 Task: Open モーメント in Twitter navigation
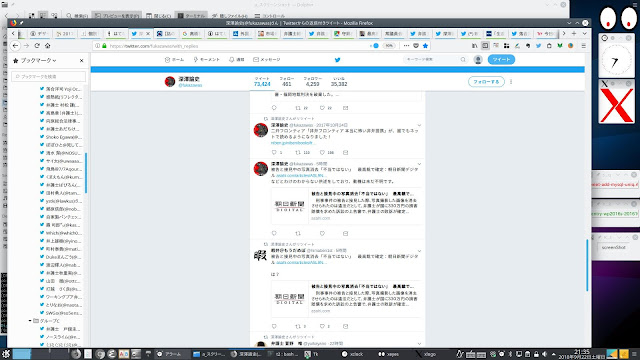pyautogui.click(x=207, y=60)
